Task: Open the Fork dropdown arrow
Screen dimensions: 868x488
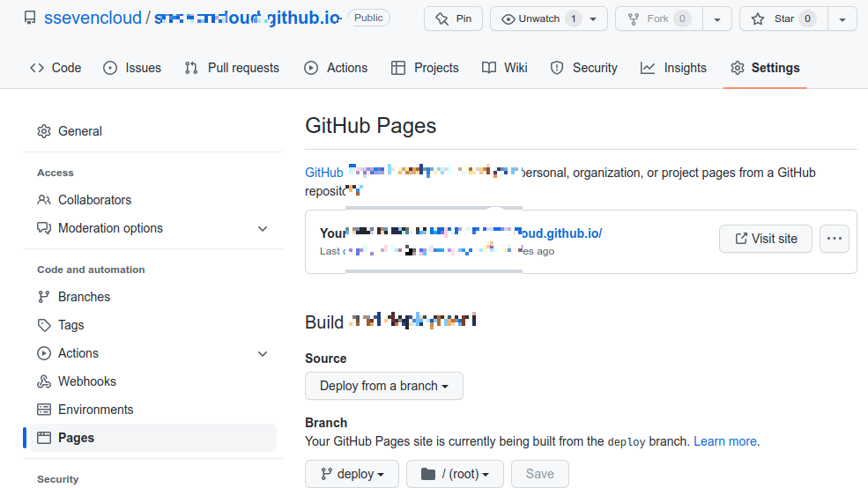Action: coord(717,18)
